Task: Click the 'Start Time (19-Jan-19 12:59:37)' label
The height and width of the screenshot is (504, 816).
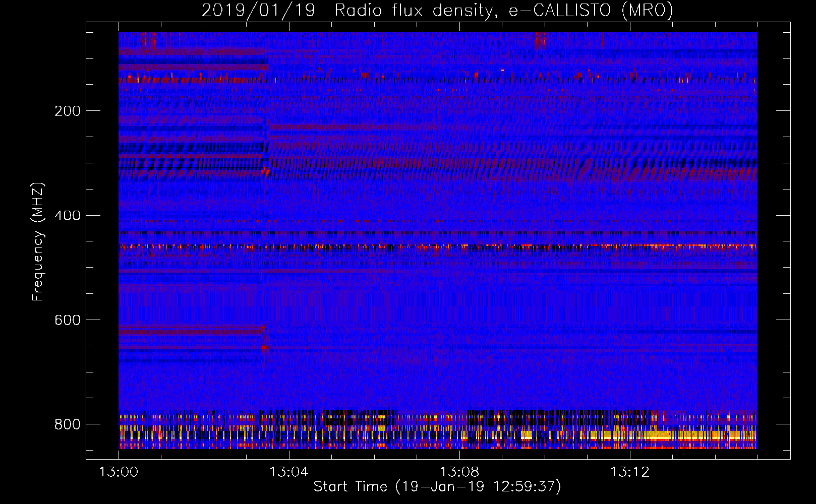Action: coord(437,487)
